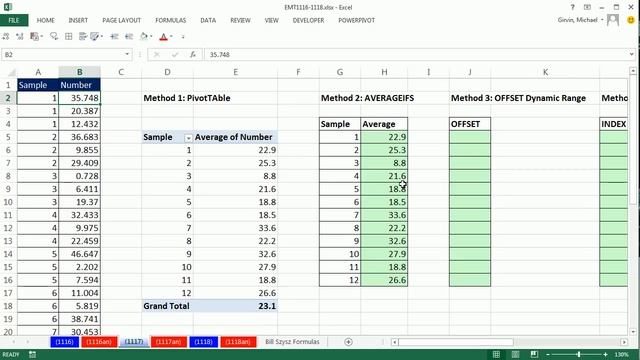Screen dimensions: 640x360
Task: Open the FORMULAS ribbon tab
Action: click(171, 20)
